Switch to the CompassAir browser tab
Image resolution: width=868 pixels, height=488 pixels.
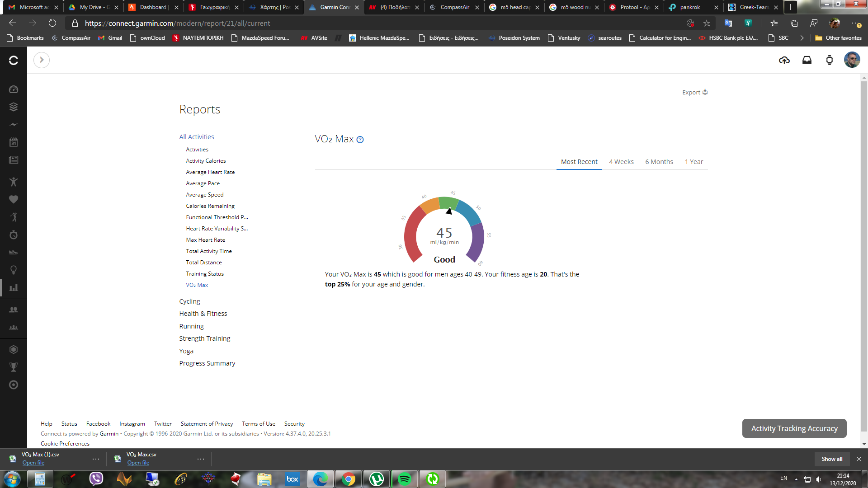454,7
